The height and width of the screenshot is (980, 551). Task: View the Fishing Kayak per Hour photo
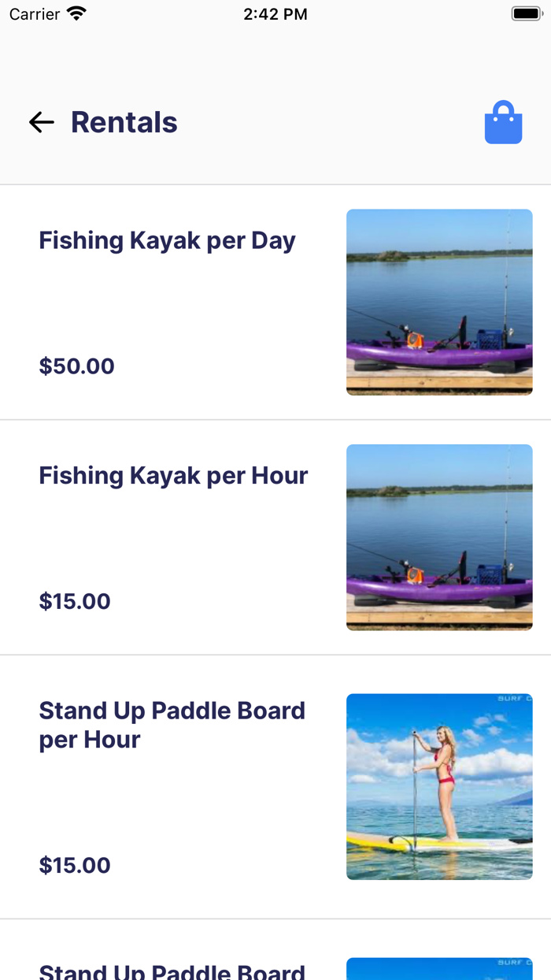439,537
